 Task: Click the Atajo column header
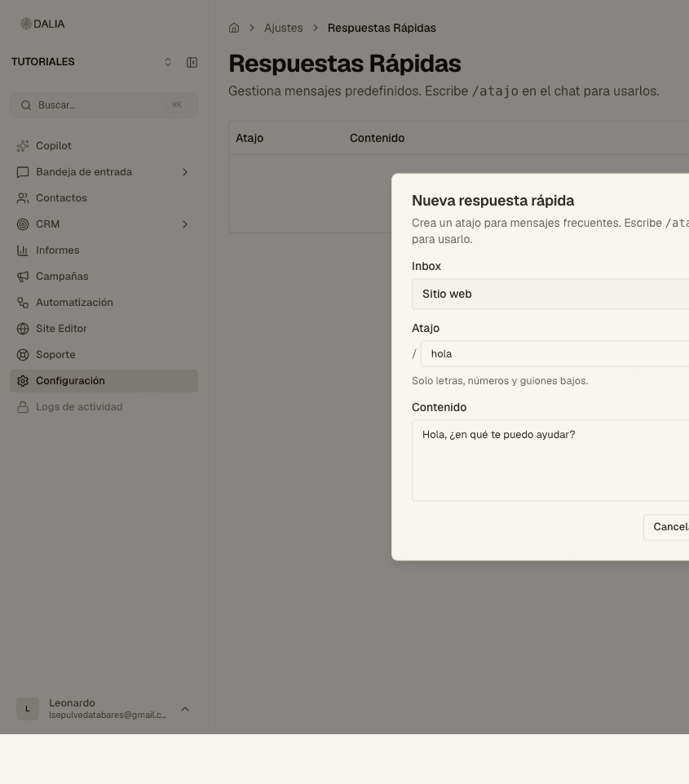tap(250, 138)
